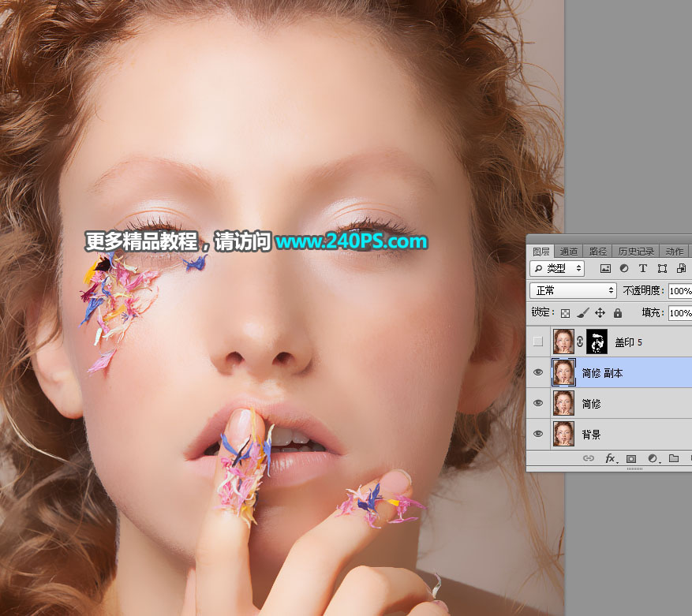Hide the 简修 layer eye icon
The height and width of the screenshot is (616, 692).
538,403
